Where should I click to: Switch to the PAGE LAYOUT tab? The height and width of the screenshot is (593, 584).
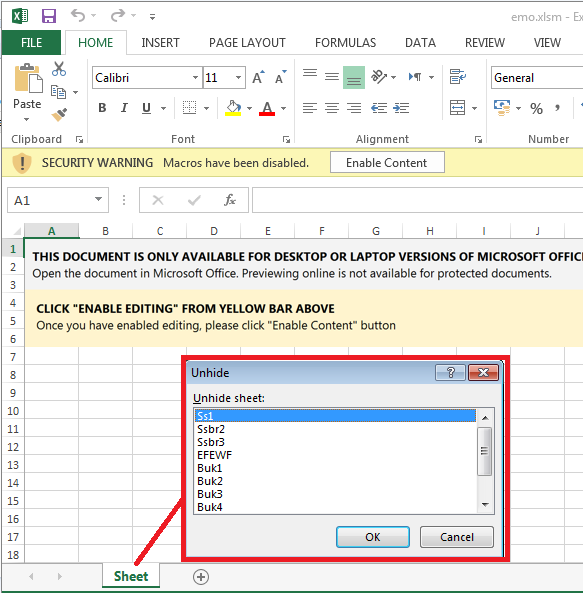click(x=247, y=43)
